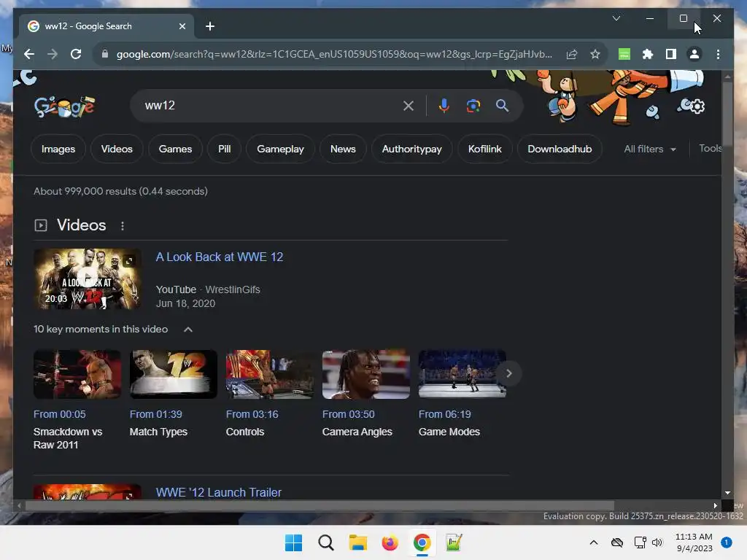The height and width of the screenshot is (560, 747).
Task: Close the ww12 Google Search tab
Action: click(182, 26)
